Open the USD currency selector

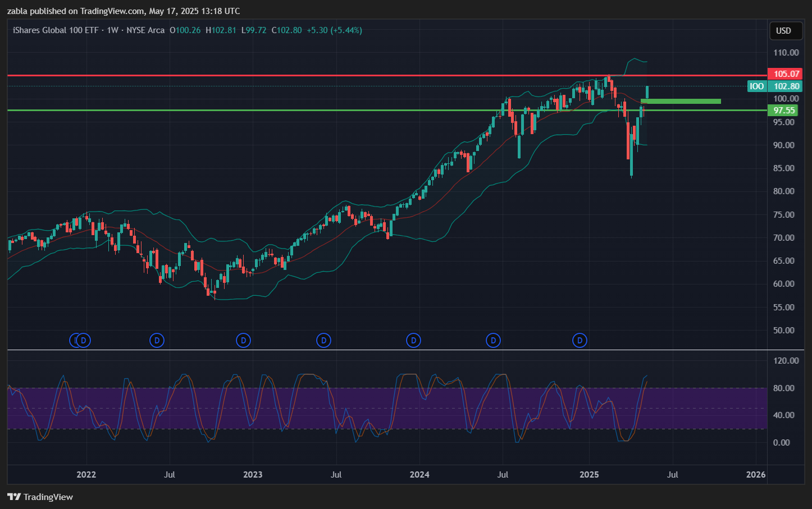pyautogui.click(x=783, y=31)
